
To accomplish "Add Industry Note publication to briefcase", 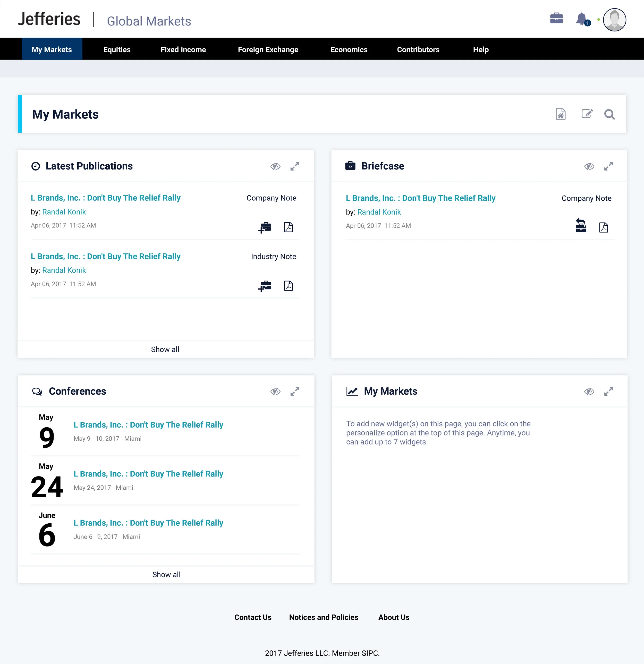I will [x=265, y=286].
